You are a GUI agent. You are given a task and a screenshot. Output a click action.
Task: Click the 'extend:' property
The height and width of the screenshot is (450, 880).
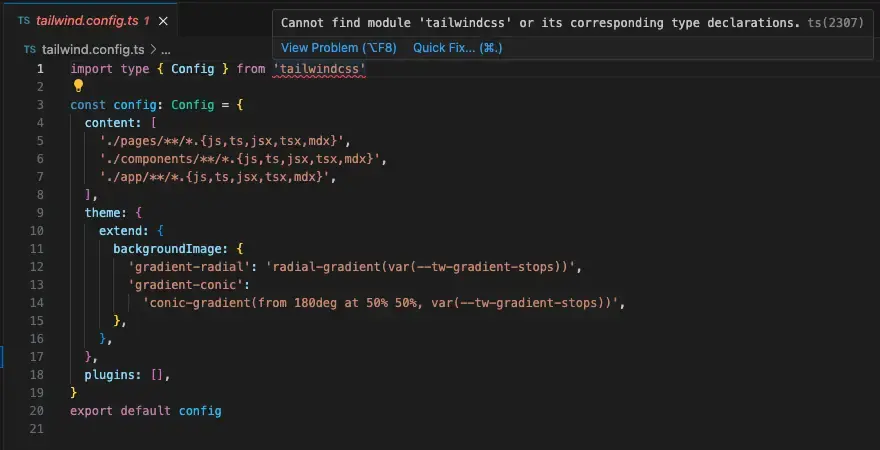pyautogui.click(x=121, y=231)
